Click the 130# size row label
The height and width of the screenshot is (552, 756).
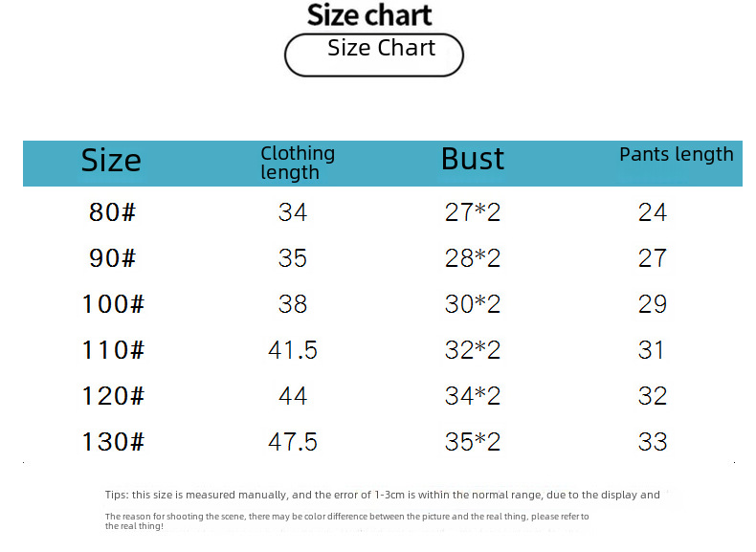coord(113,442)
